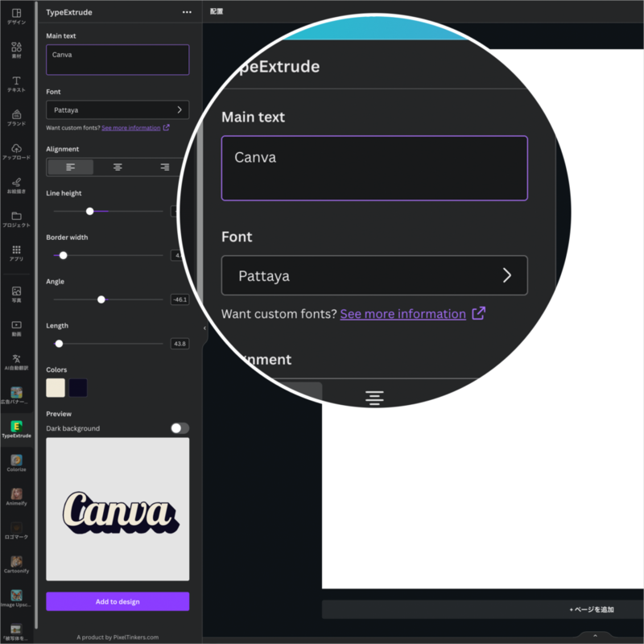Open the TypeExtrude three-dots options menu
Screen dimensions: 644x644
187,12
